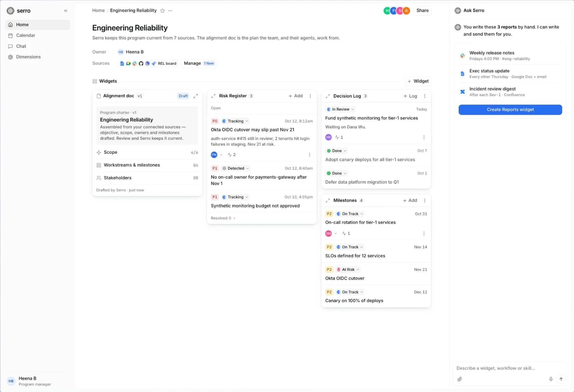Open options for Fund synthetic monitoring decision
This screenshot has height=392, width=574.
coord(424,137)
